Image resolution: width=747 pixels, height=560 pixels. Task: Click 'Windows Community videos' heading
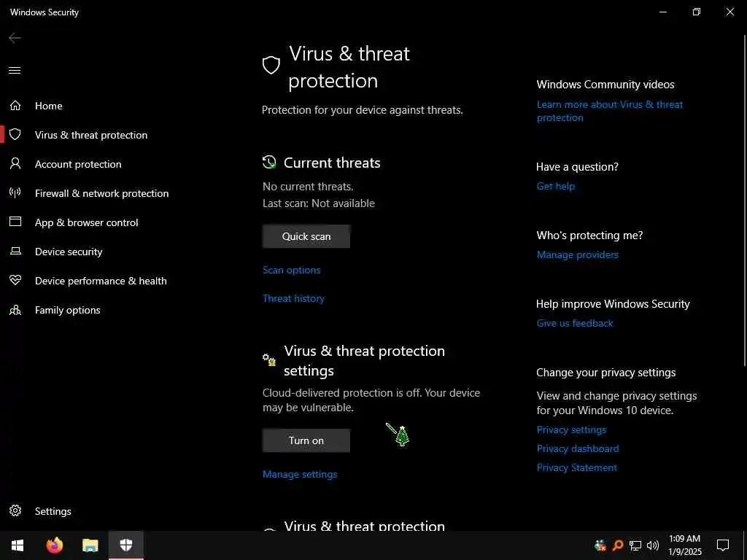tap(605, 85)
